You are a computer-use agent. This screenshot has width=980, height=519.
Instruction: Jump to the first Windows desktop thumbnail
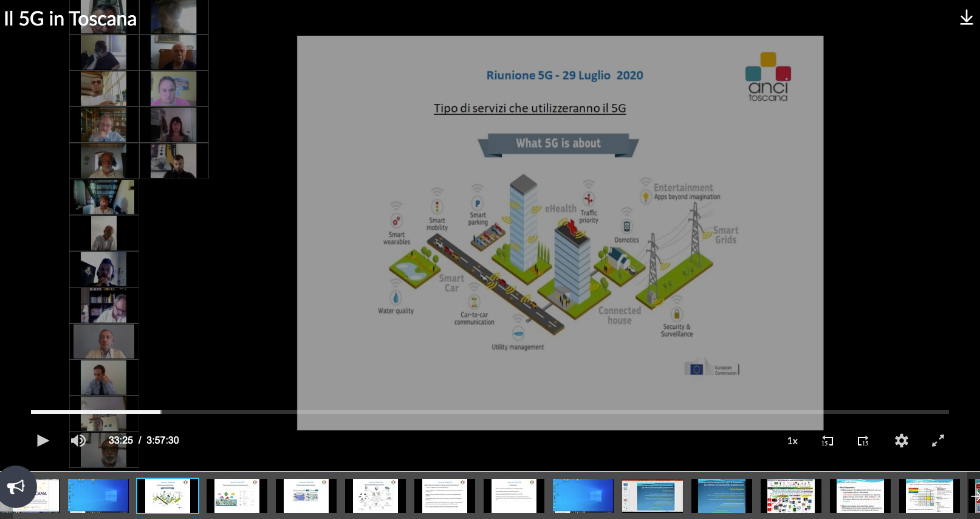[98, 496]
